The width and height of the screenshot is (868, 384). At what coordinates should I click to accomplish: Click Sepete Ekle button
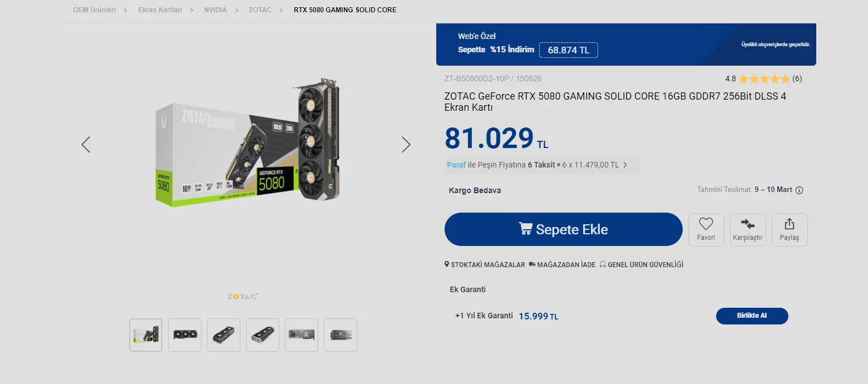(563, 229)
